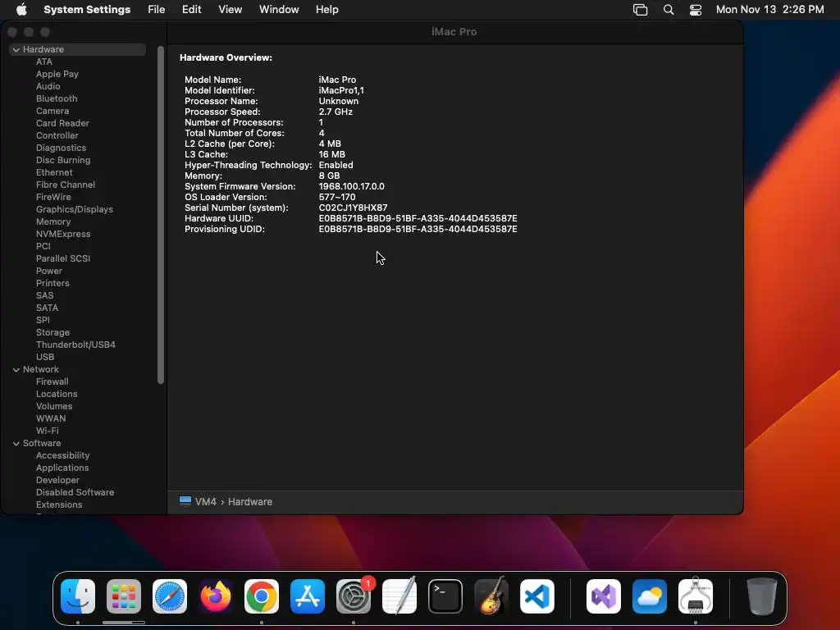Open the Help menu
840x630 pixels.
click(x=326, y=10)
